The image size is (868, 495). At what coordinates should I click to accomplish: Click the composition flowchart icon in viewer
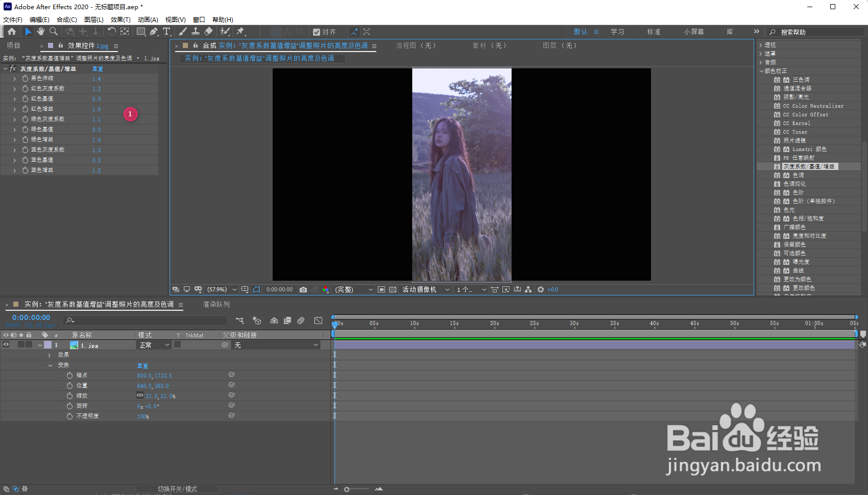coord(528,289)
